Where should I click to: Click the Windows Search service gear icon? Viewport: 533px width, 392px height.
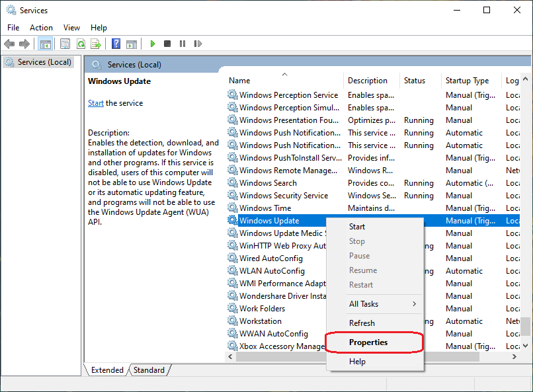click(x=232, y=183)
